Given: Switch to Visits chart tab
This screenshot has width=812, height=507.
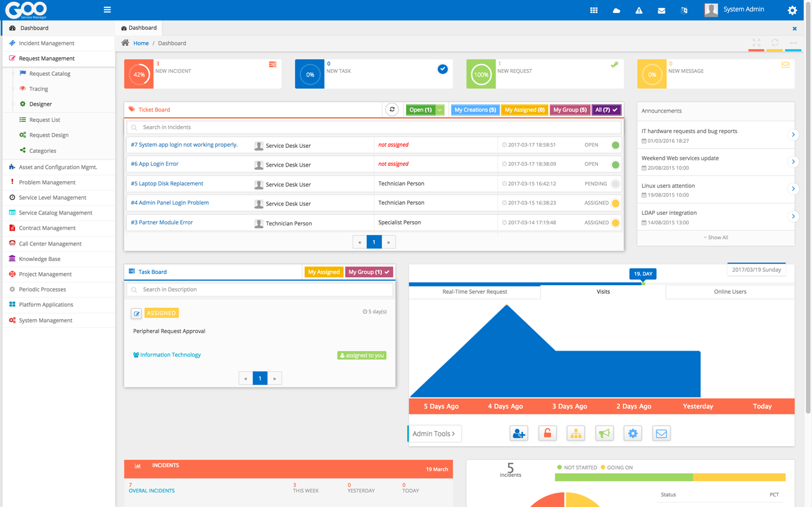Looking at the screenshot, I should pyautogui.click(x=603, y=291).
